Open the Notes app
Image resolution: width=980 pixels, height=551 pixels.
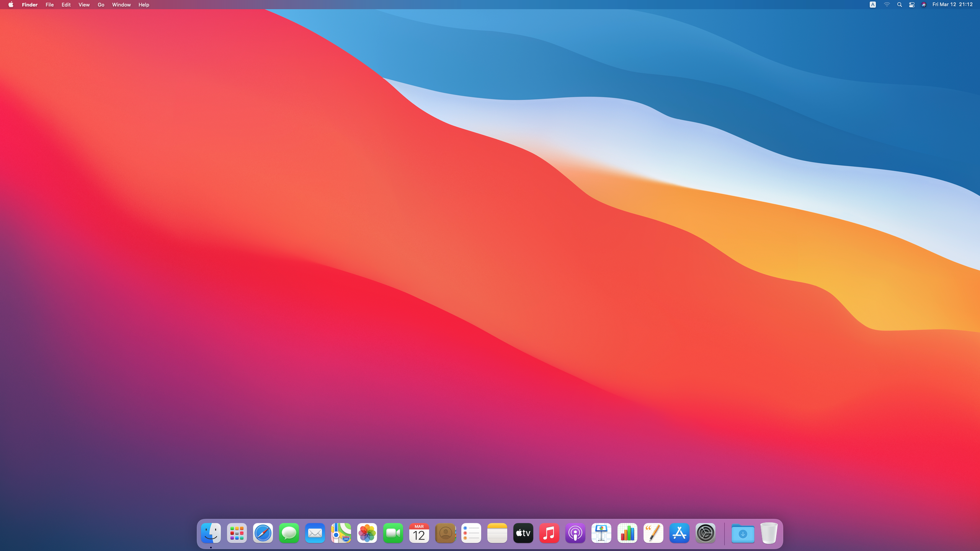point(497,533)
